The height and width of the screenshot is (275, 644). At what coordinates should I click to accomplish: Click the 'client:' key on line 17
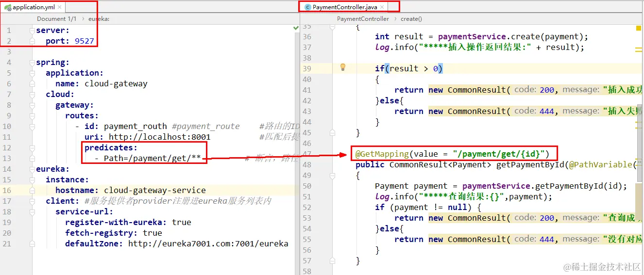63,201
